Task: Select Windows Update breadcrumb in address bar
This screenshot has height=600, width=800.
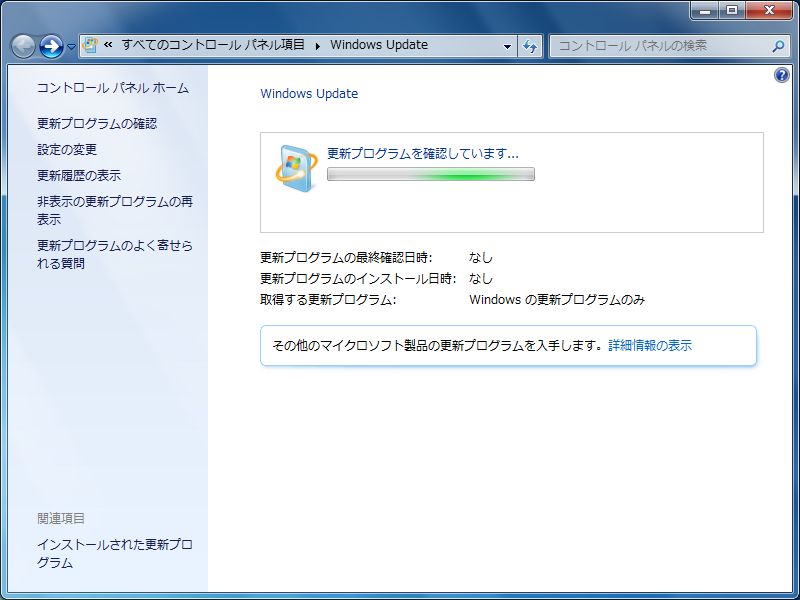Action: pos(379,45)
